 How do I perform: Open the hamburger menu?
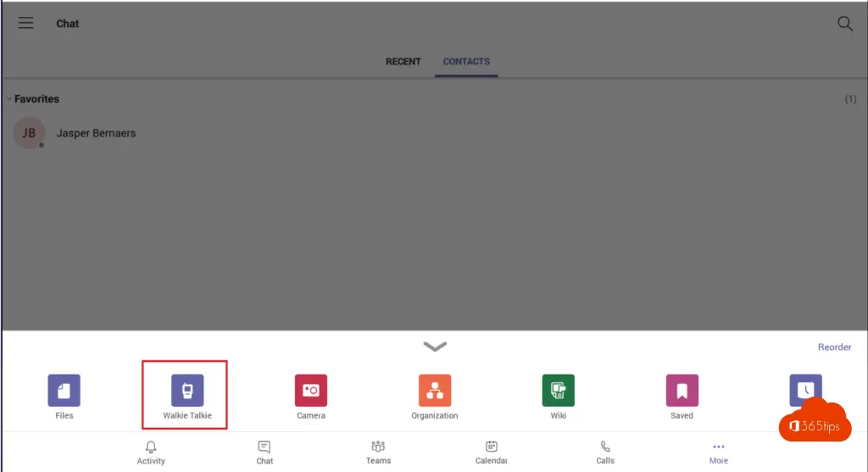tap(26, 24)
